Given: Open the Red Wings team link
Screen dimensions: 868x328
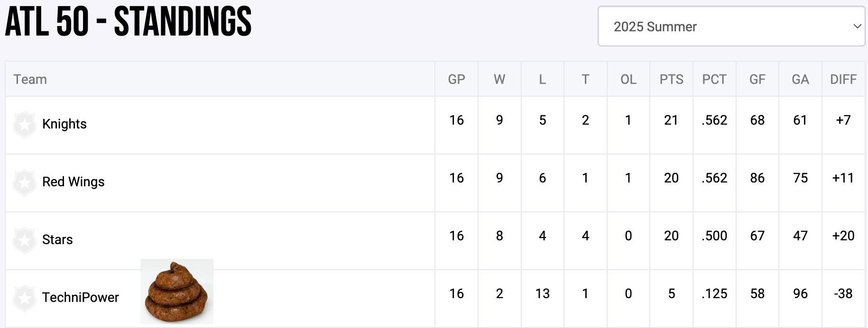Looking at the screenshot, I should (x=73, y=182).
